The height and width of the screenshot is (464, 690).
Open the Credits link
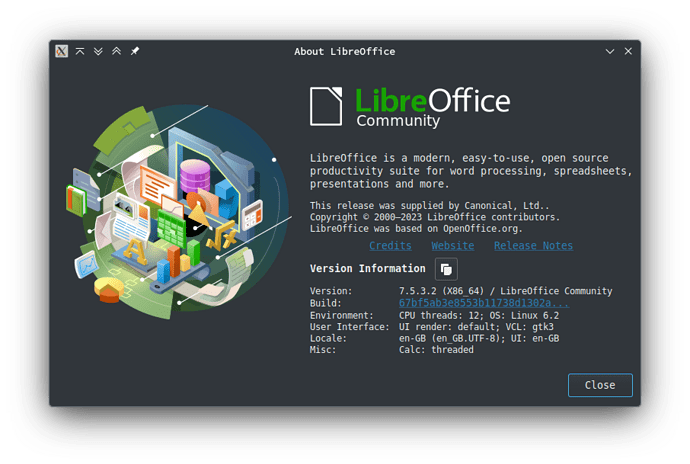tap(390, 246)
